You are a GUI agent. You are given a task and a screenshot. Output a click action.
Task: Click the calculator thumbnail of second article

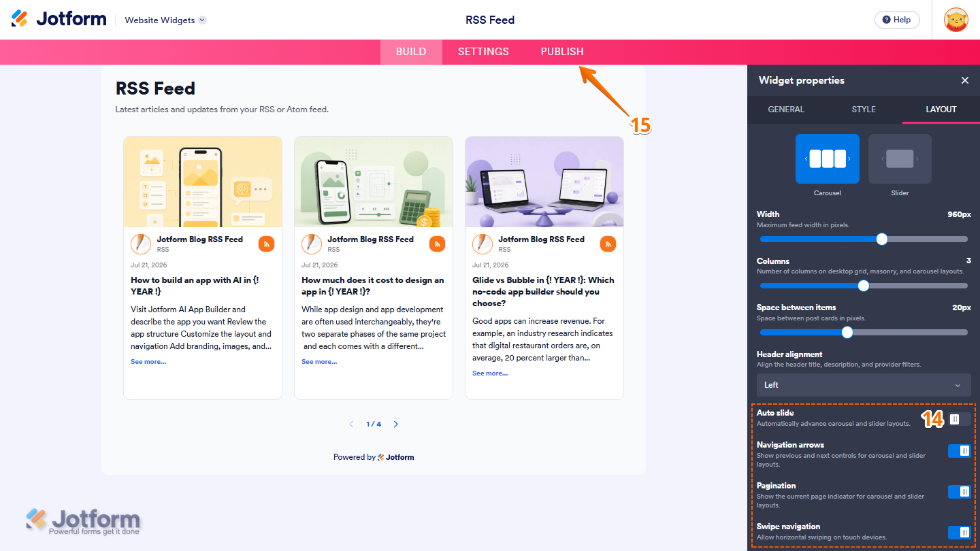pyautogui.click(x=374, y=182)
